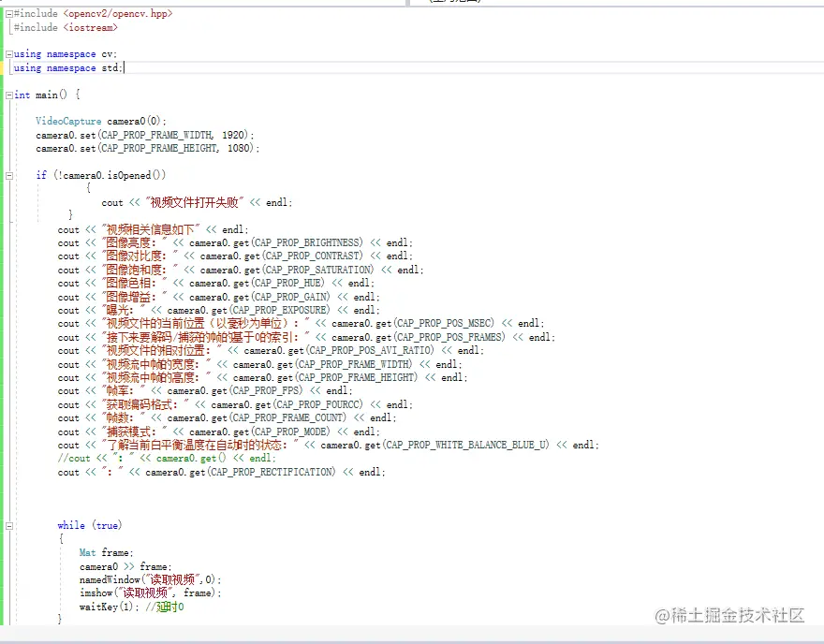
Task: Click the CAP_PROP_POS_MSEC line
Action: 302,324
